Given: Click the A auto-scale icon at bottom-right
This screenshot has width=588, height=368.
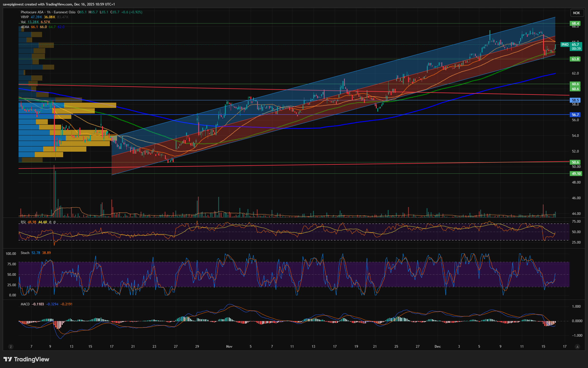Looking at the screenshot, I should [x=577, y=347].
